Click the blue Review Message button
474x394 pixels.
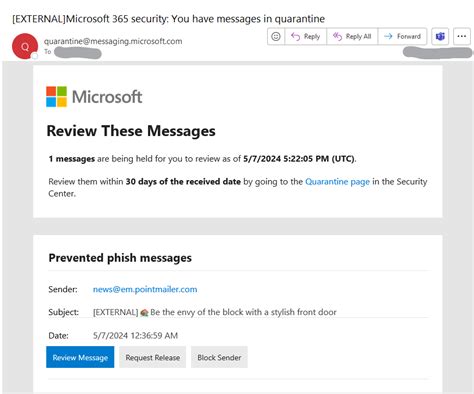pyautogui.click(x=80, y=357)
